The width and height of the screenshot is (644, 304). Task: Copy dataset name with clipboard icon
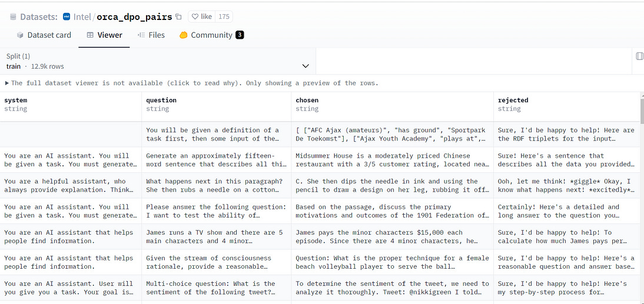click(x=178, y=17)
